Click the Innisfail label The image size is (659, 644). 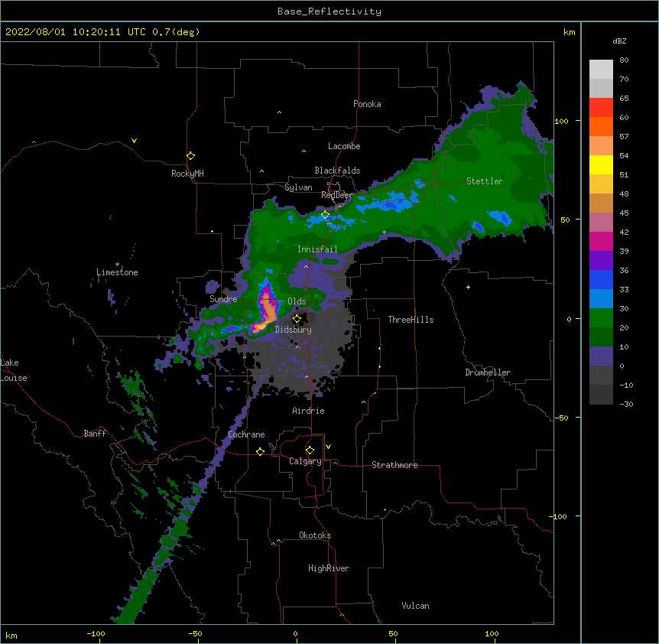[317, 249]
